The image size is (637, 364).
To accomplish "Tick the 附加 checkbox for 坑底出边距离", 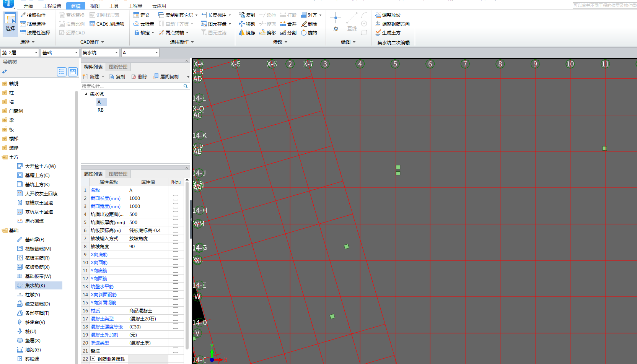I will (x=176, y=214).
